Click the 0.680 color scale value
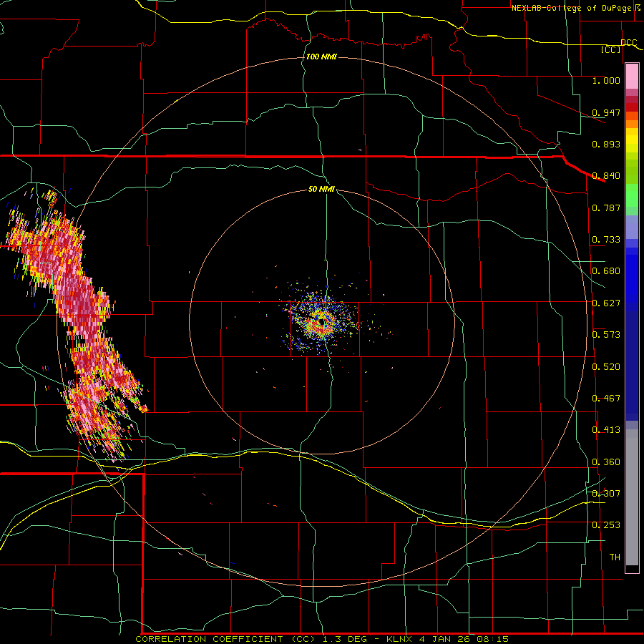The width and height of the screenshot is (644, 644). (x=606, y=271)
